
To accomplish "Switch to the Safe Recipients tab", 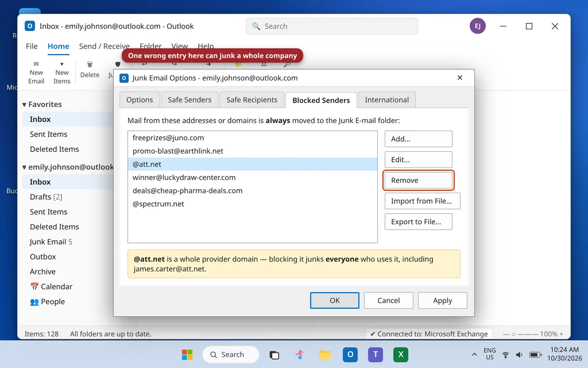I will coord(252,100).
